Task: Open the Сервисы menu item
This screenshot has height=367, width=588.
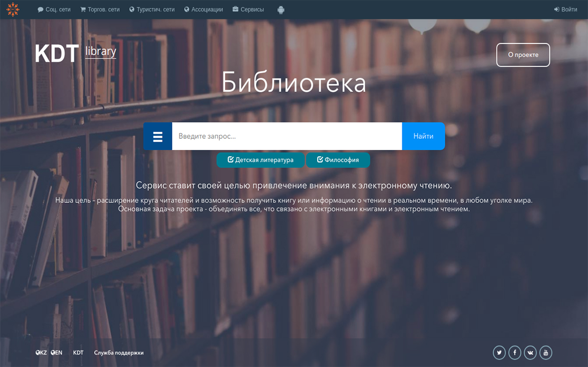Action: 248,10
